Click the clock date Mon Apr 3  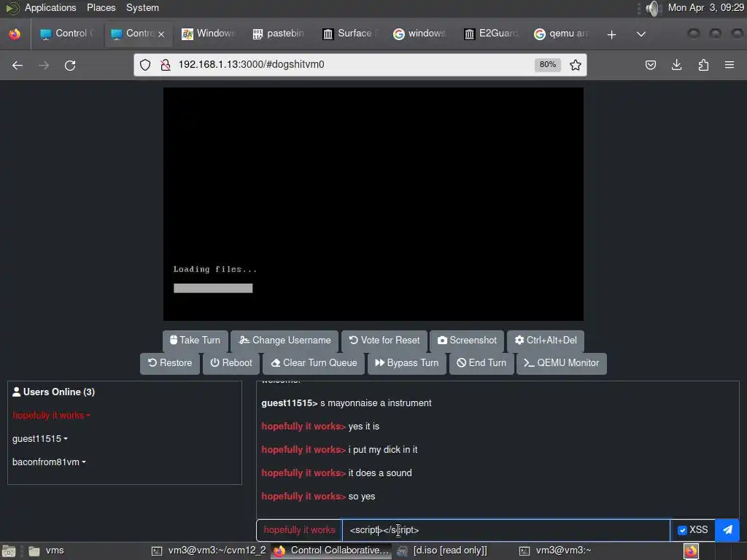coord(705,7)
